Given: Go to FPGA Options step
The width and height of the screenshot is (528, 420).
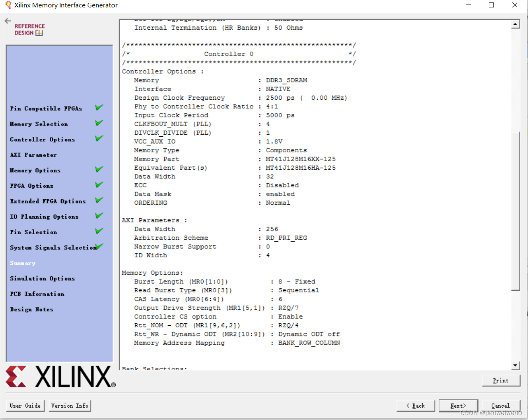Looking at the screenshot, I should click(32, 186).
